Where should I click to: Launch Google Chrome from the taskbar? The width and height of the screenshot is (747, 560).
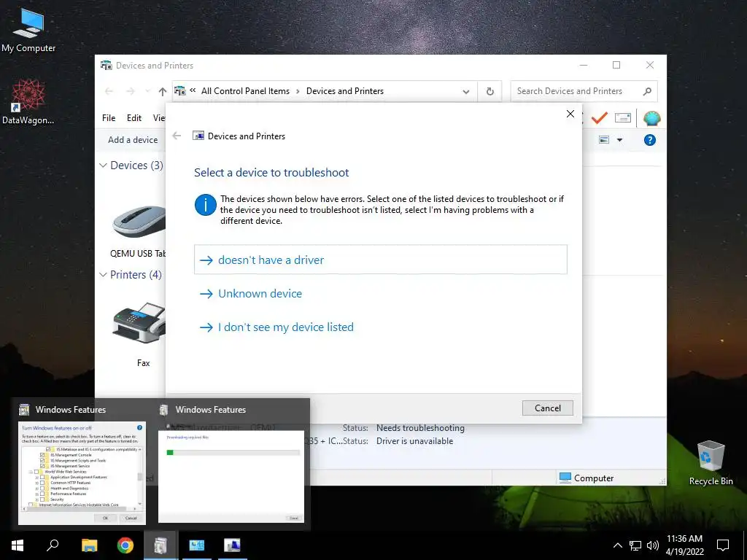125,545
